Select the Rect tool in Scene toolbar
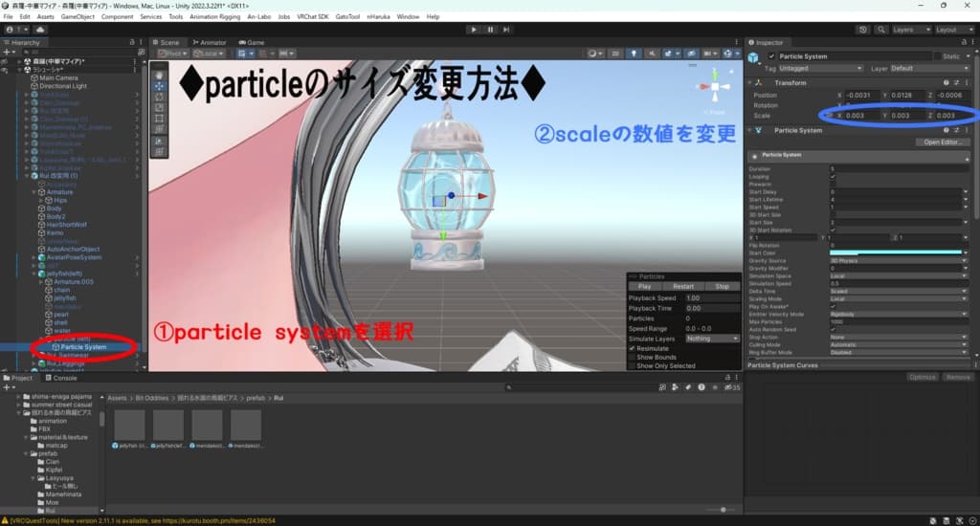This screenshot has width=980, height=526. click(x=159, y=118)
